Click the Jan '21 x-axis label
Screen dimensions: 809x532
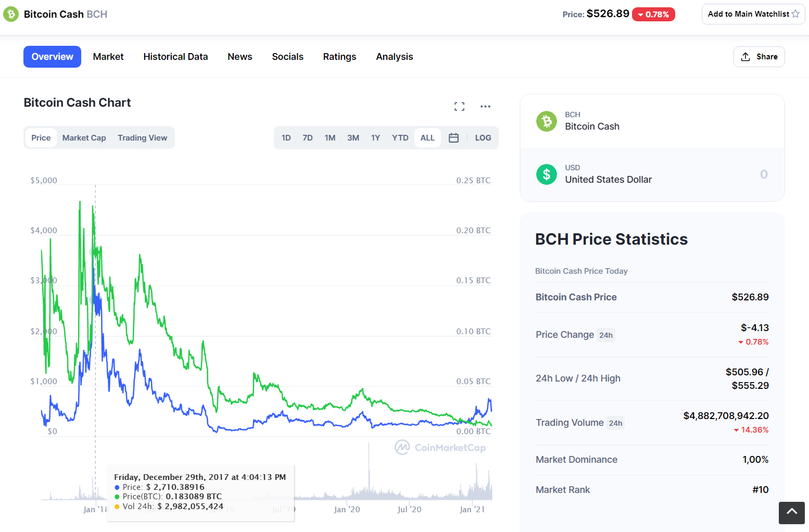[472, 510]
